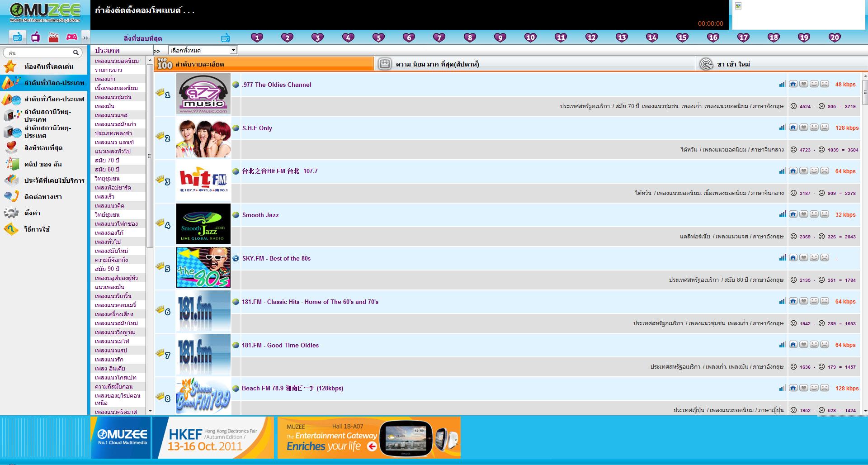Switch to the ขาเข้าใหม่ tab
Image resolution: width=868 pixels, height=465 pixels.
click(782, 64)
